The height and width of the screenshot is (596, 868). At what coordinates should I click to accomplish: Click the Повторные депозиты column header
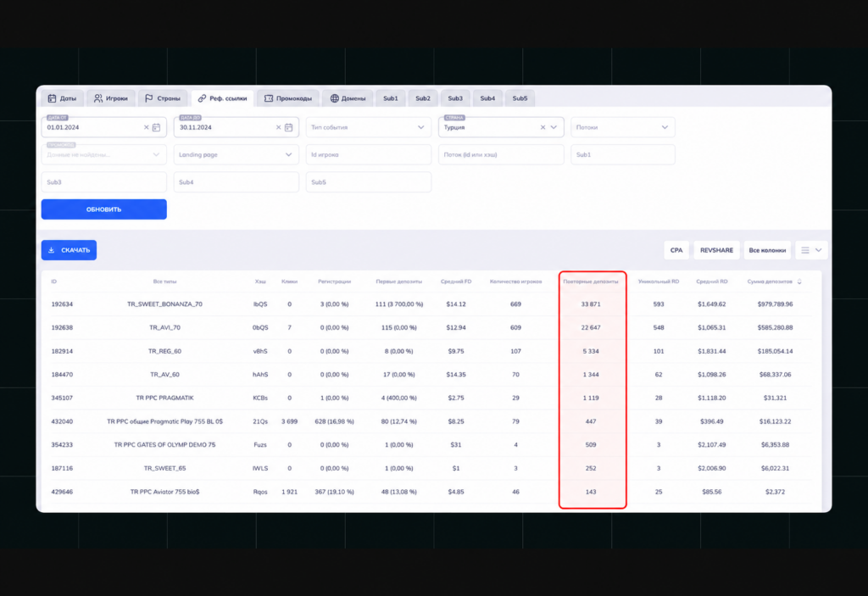pos(591,282)
